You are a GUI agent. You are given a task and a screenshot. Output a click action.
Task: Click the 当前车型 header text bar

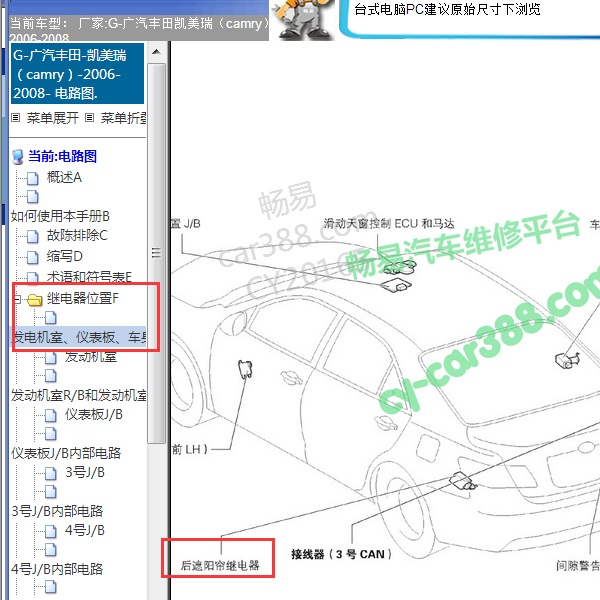click(139, 28)
